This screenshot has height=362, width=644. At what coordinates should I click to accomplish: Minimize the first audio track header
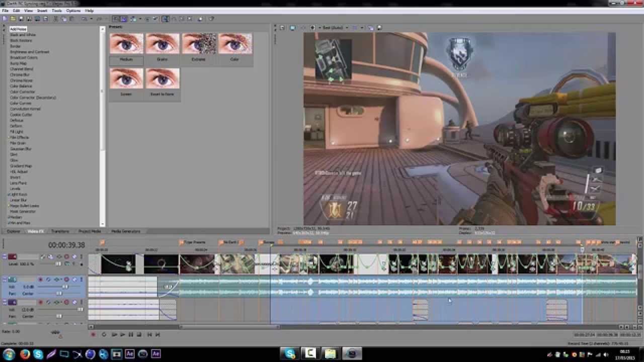(x=5, y=280)
